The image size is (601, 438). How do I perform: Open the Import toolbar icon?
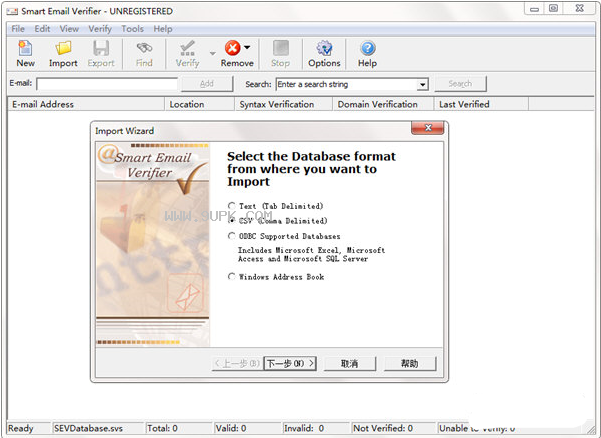coord(63,48)
